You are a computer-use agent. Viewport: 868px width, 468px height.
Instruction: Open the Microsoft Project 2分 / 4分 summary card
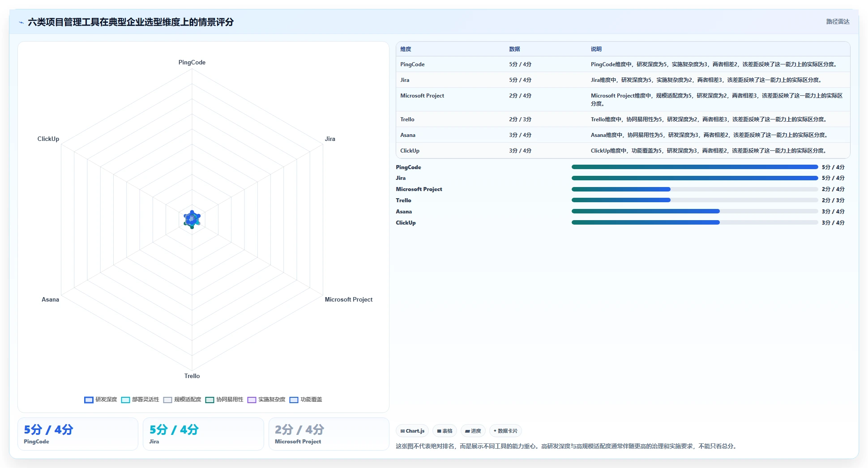(x=329, y=434)
